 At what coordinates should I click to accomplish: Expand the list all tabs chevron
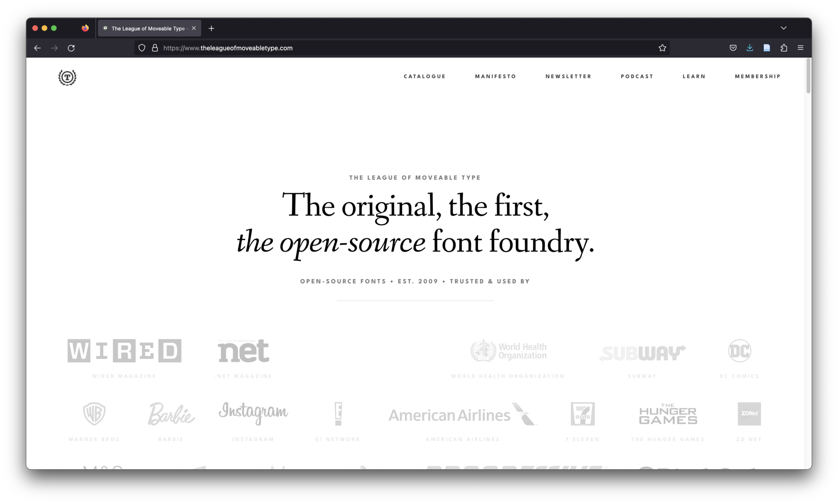pos(783,28)
